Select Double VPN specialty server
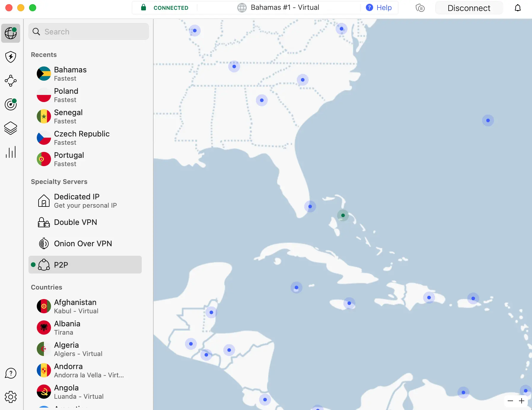The width and height of the screenshot is (532, 410). [x=85, y=222]
